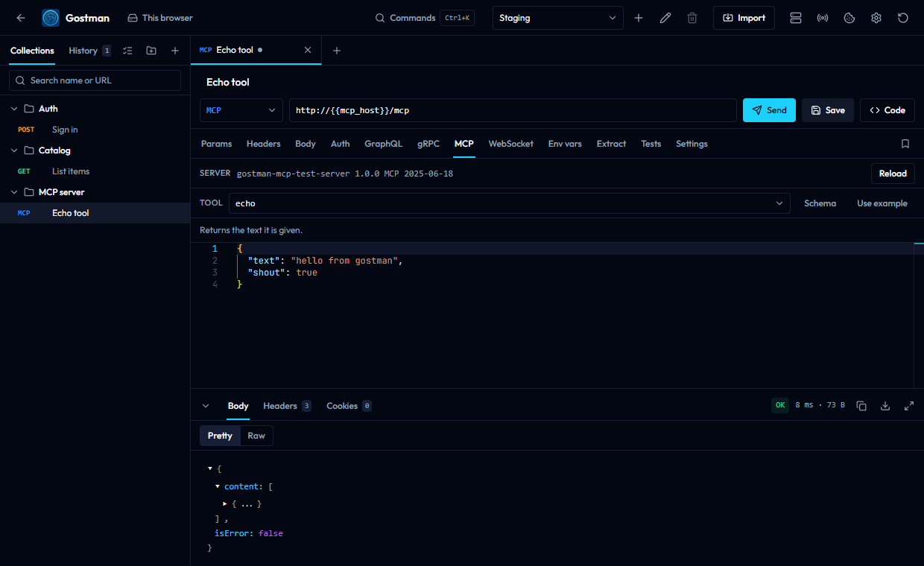924x566 pixels.
Task: Open the mock servers stack icon
Action: click(x=796, y=18)
